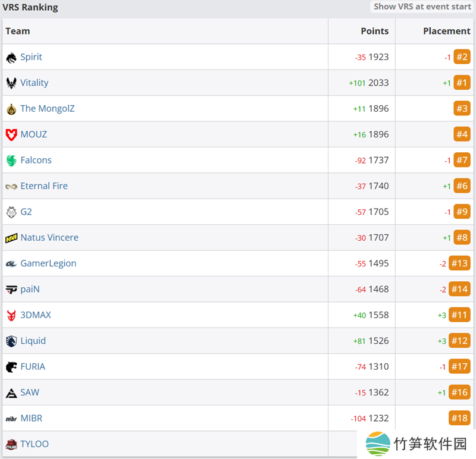476x459 pixels.
Task: Open the GamerLegion team link
Action: tap(48, 263)
